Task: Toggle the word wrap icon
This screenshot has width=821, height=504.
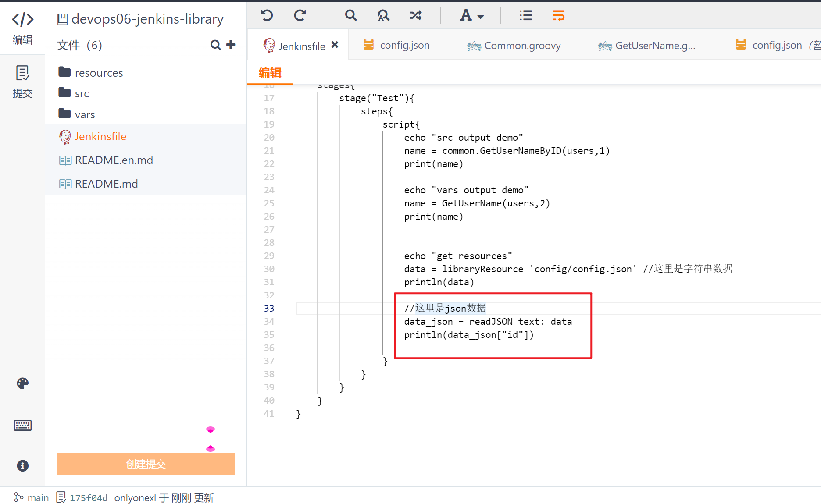Action: tap(558, 16)
